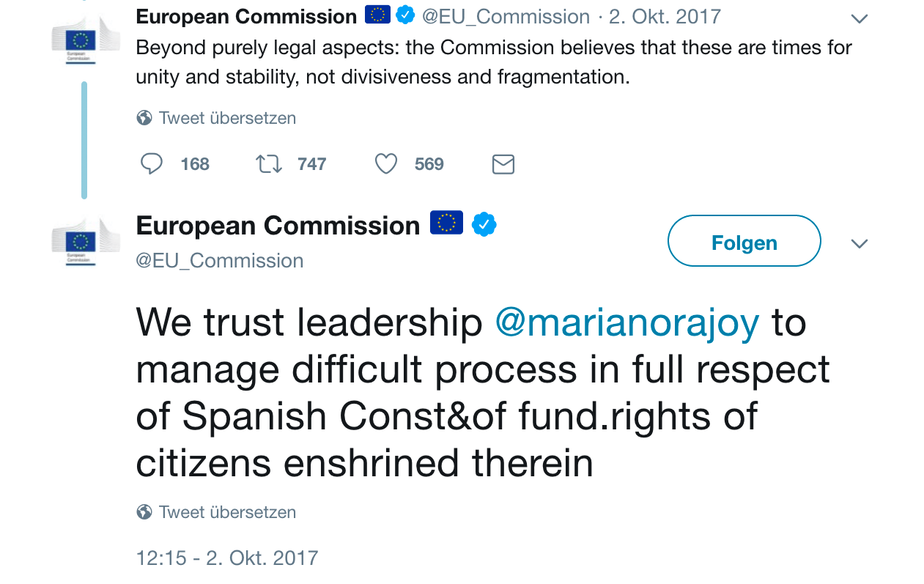Click the @EU_Commission handle under main name
924x584 pixels.
tap(220, 261)
